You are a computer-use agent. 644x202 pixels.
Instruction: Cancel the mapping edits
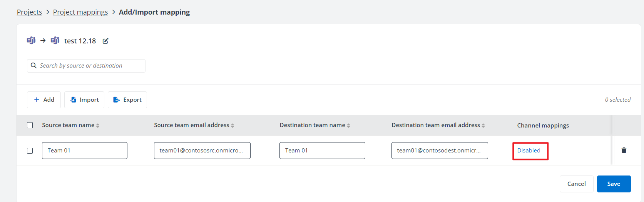576,184
